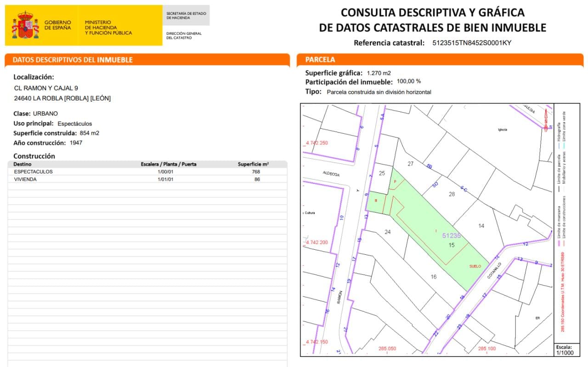Select the 'GOBIERNO DE ESPAÑA' logo text
Viewport: 588px width, 367px height.
pos(57,25)
